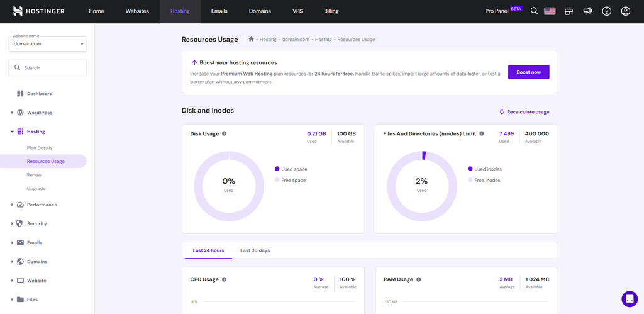Image resolution: width=644 pixels, height=314 pixels.
Task: Open the language flag selector
Action: point(550,11)
